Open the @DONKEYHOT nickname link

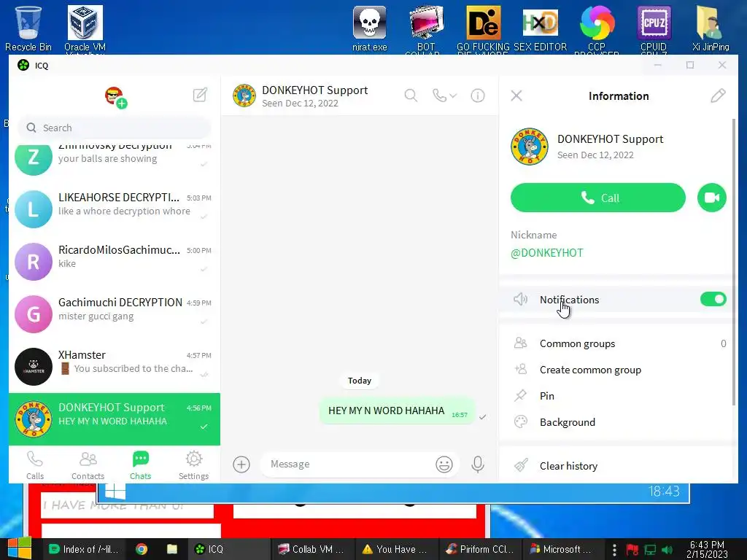click(547, 253)
